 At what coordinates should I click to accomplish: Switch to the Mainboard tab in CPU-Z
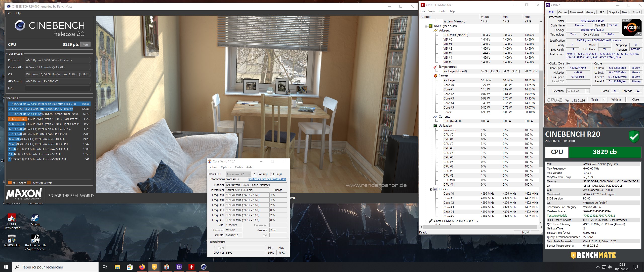coord(576,12)
